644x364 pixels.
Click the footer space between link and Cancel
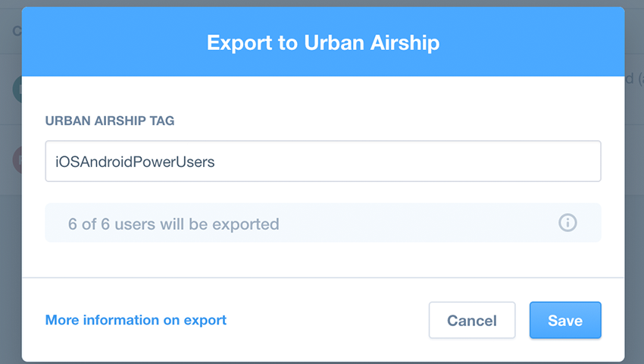pos(326,320)
